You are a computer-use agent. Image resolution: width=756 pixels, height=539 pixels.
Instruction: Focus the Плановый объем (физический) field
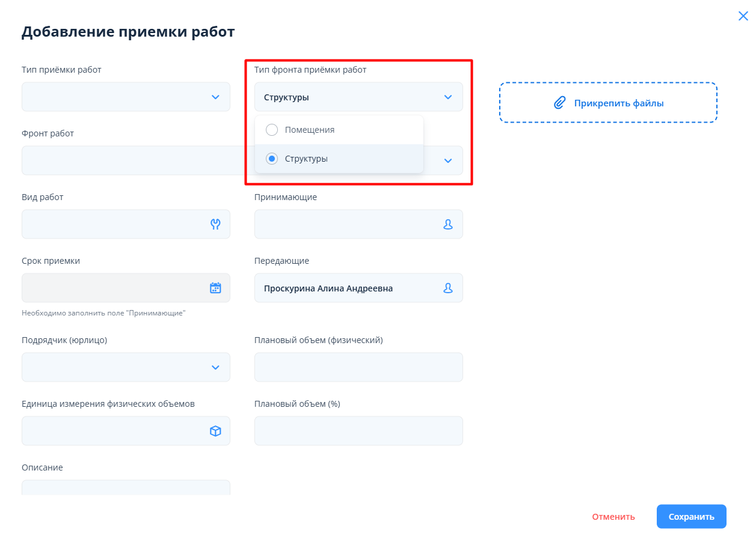pos(358,367)
